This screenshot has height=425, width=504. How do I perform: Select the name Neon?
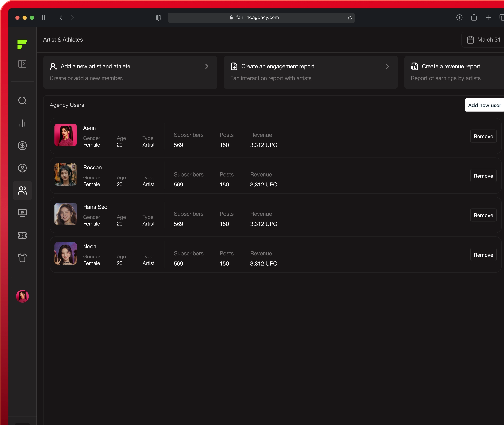pyautogui.click(x=90, y=246)
